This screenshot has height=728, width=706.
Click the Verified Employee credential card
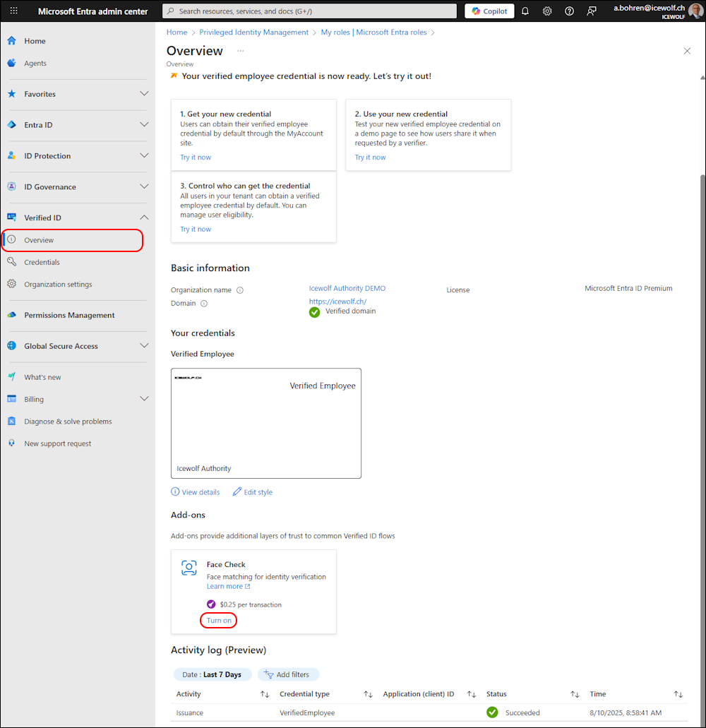266,424
